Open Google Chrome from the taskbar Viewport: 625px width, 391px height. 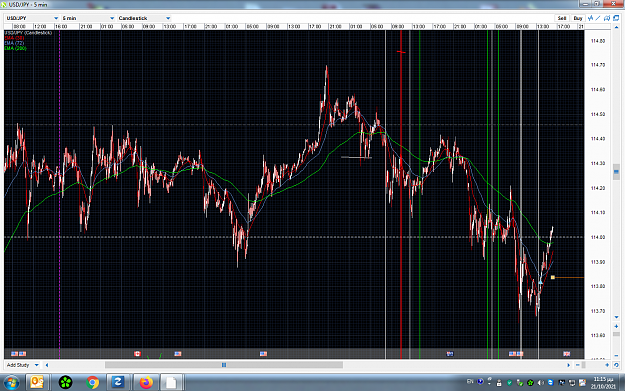click(92, 383)
